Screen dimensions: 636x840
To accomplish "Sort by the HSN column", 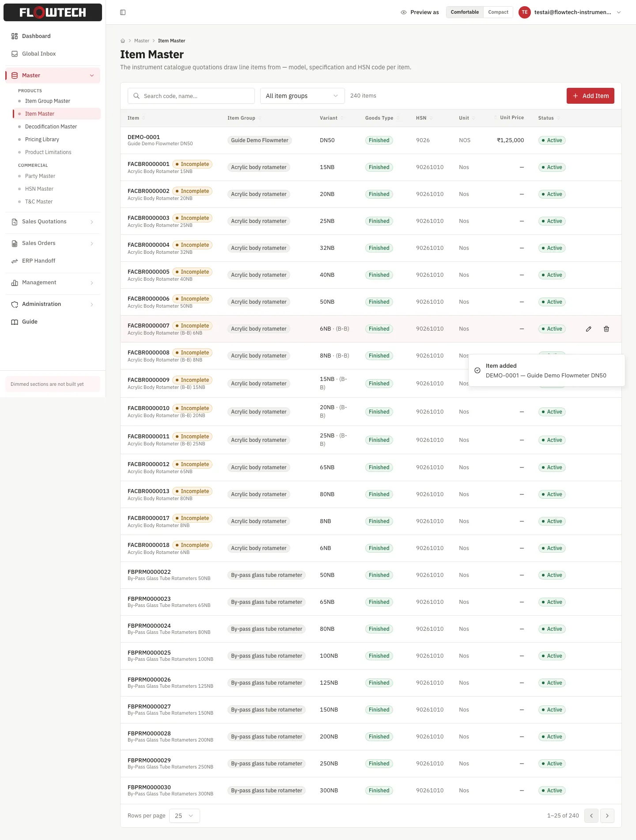I will (x=424, y=118).
